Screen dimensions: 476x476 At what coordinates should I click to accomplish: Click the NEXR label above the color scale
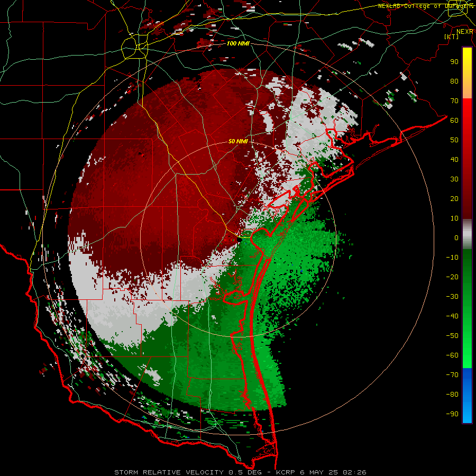465,32
